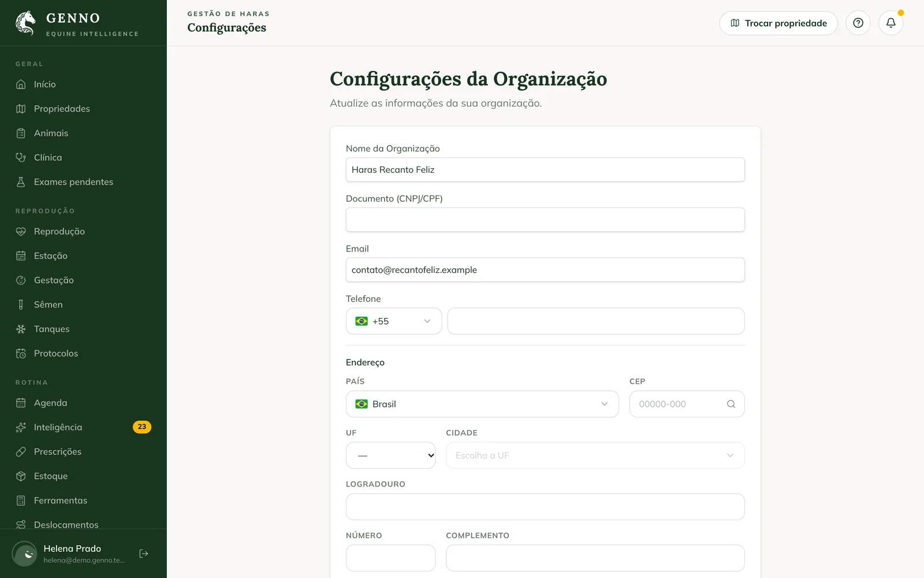The height and width of the screenshot is (578, 924).
Task: Focus the Documento (CNPJ/CPF) field
Action: pos(545,220)
